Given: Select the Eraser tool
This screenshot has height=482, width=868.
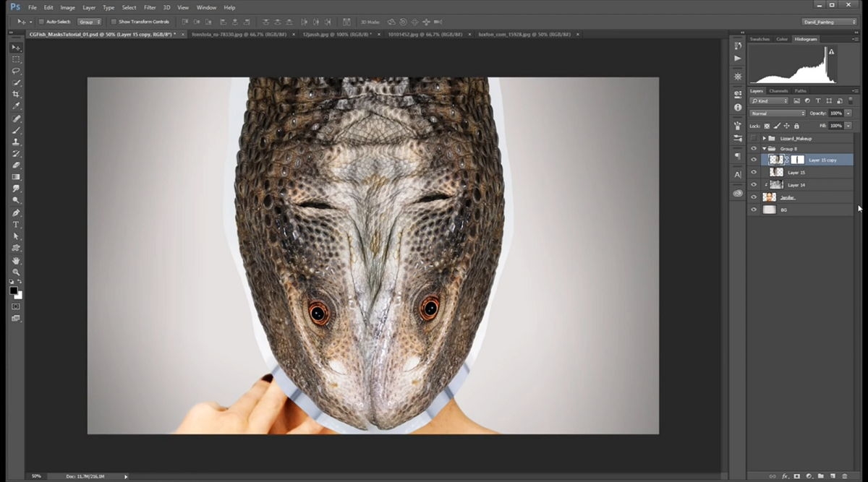Looking at the screenshot, I should point(16,165).
